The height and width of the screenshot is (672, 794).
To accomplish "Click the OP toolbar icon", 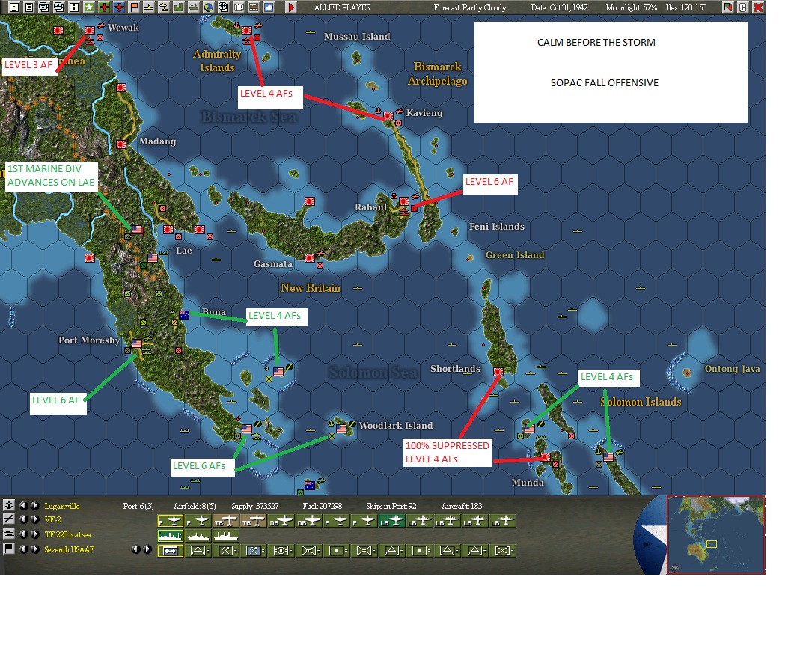I will point(239,7).
